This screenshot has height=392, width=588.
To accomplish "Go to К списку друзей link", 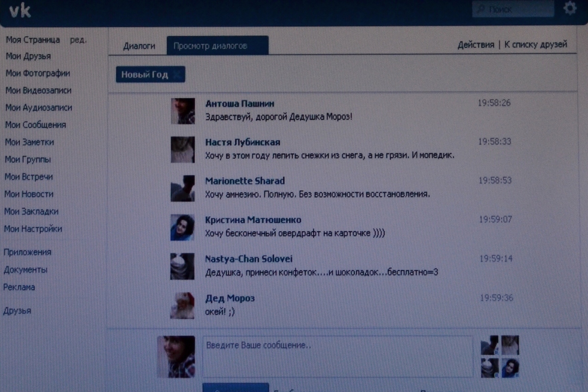I will pos(536,45).
